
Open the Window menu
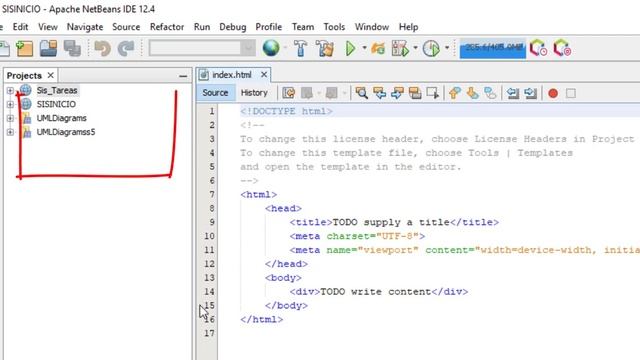[371, 27]
